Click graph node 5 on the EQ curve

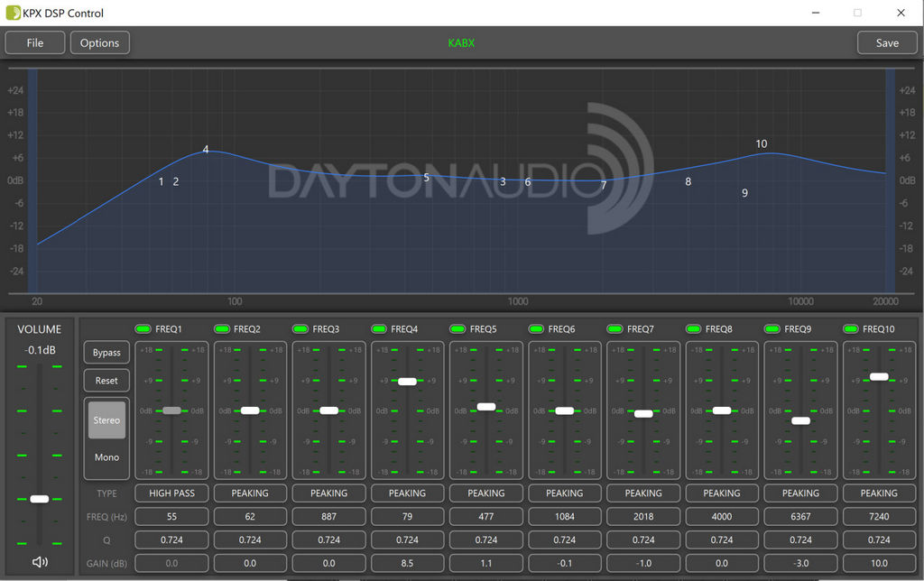(426, 178)
